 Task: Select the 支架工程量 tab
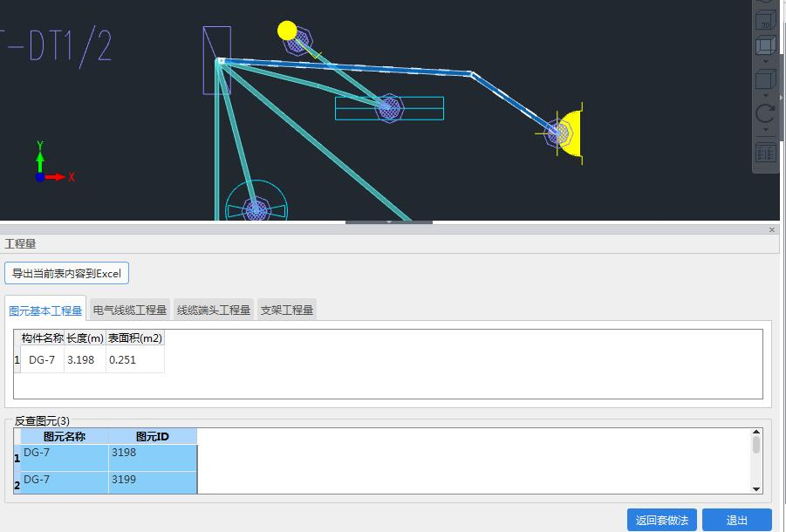pos(287,310)
